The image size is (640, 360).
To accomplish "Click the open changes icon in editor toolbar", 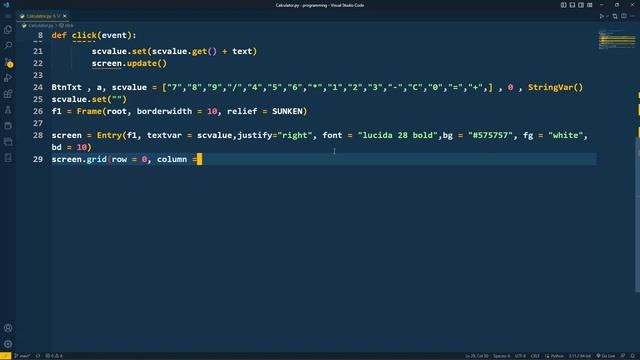I will coord(615,16).
